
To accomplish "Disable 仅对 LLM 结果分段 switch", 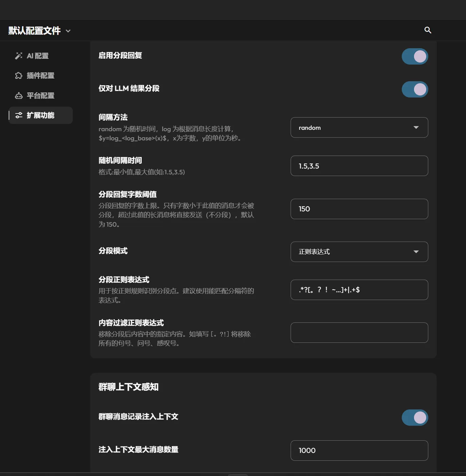I will tap(415, 90).
